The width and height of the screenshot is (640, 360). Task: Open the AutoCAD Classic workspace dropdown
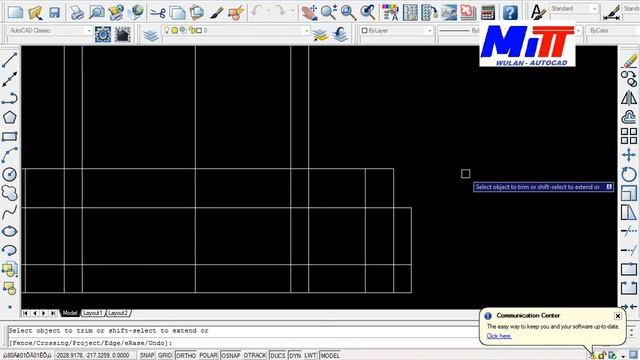(89, 31)
